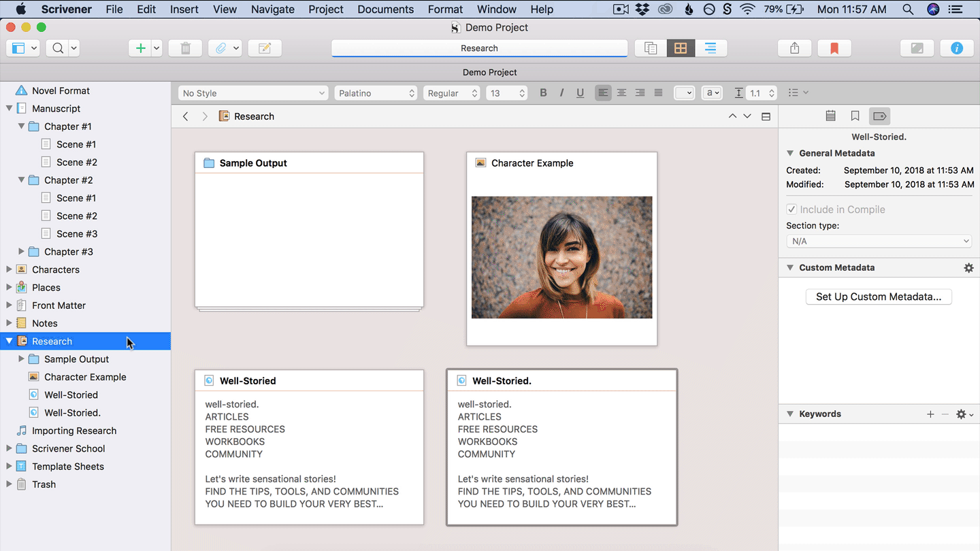
Task: Open Quick Reference notepad icon
Action: 265,48
